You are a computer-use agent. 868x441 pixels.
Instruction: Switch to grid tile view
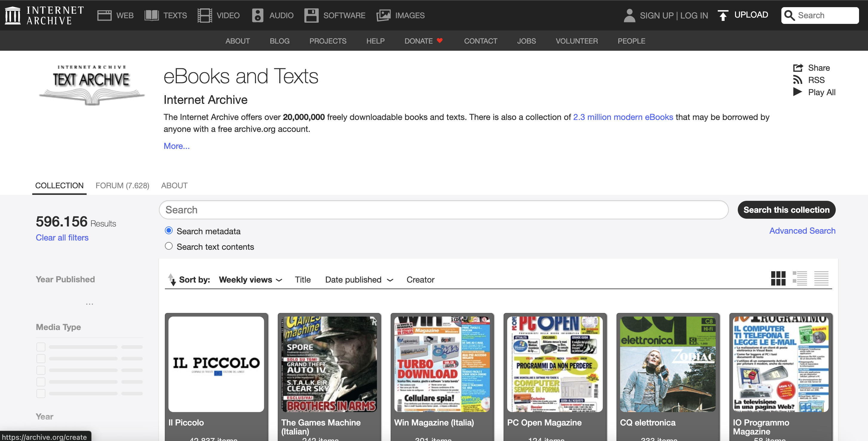[778, 278]
